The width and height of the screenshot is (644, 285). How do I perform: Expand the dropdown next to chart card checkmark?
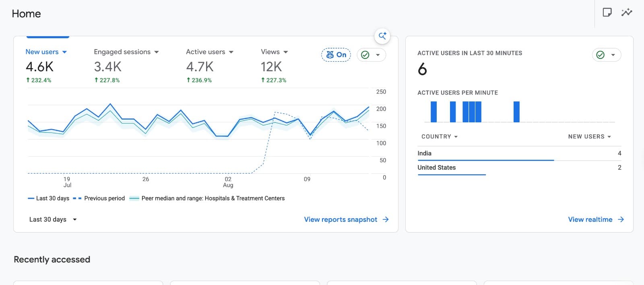click(378, 55)
